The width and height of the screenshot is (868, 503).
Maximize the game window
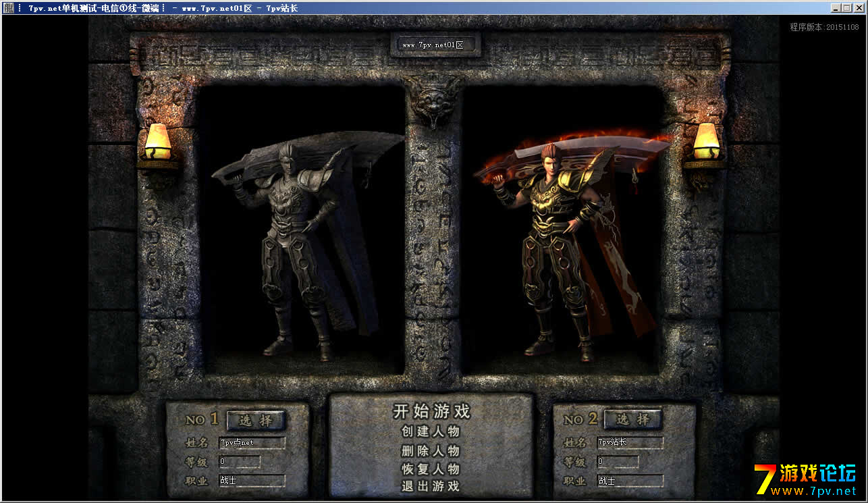[846, 8]
